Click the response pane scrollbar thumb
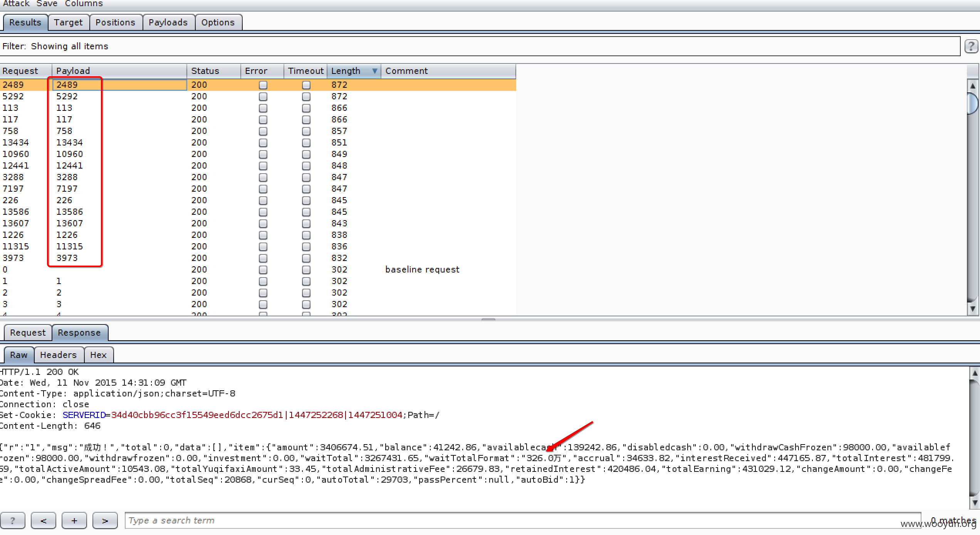Screen dimensions: 980x535 [x=974, y=437]
